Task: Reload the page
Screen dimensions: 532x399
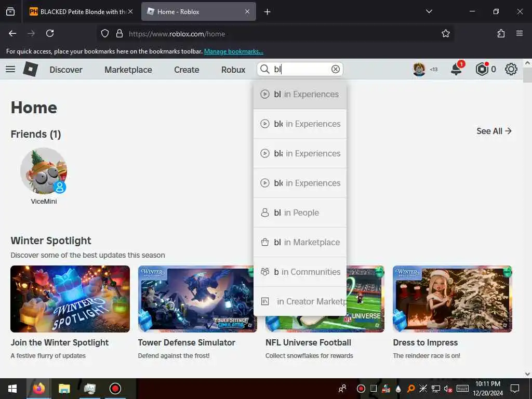Action: click(x=50, y=33)
